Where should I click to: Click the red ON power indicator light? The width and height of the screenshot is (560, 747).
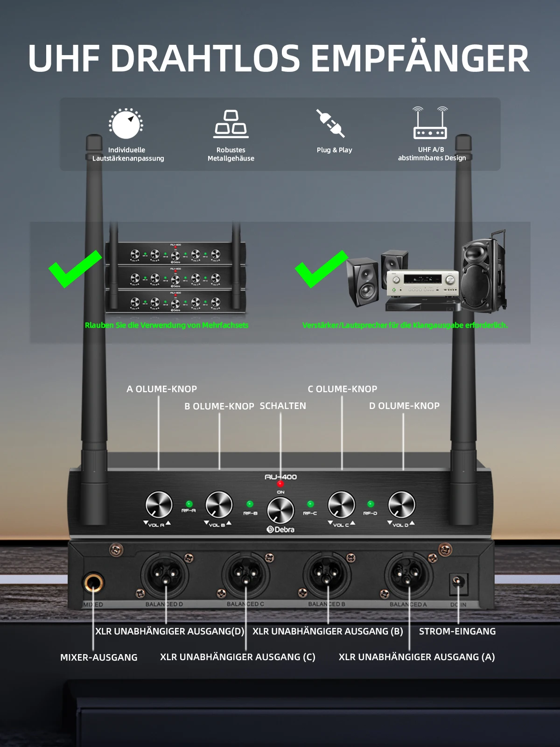(280, 484)
